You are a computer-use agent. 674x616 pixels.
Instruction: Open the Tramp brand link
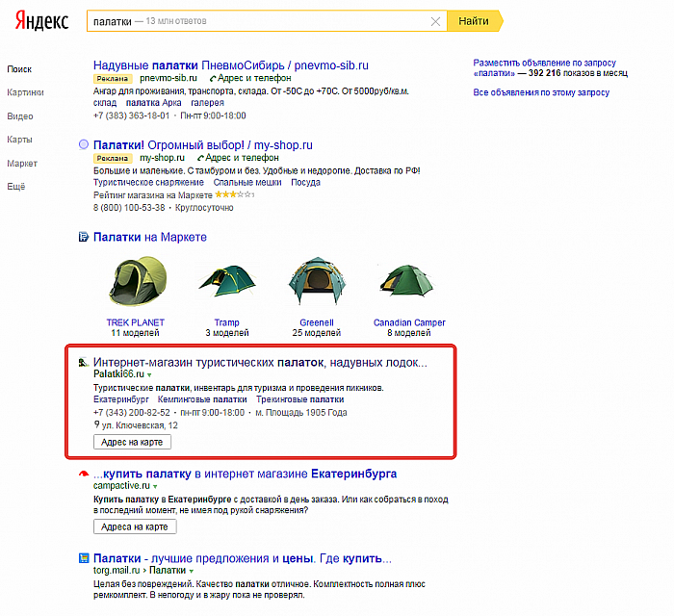pos(227,322)
